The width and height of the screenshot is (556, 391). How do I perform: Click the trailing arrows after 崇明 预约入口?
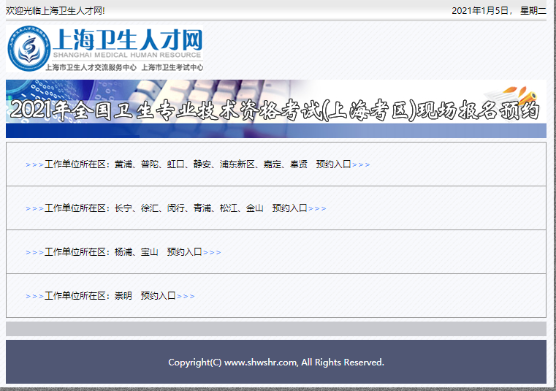[186, 296]
